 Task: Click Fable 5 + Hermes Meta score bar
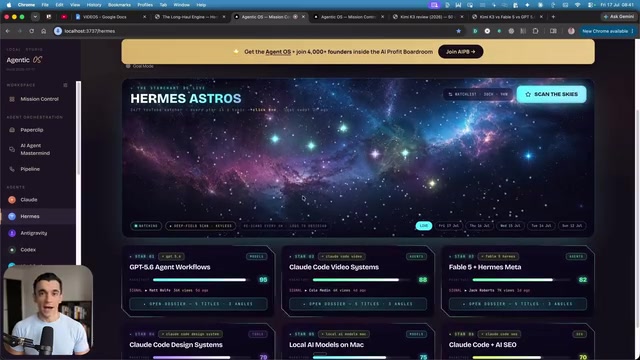521,280
